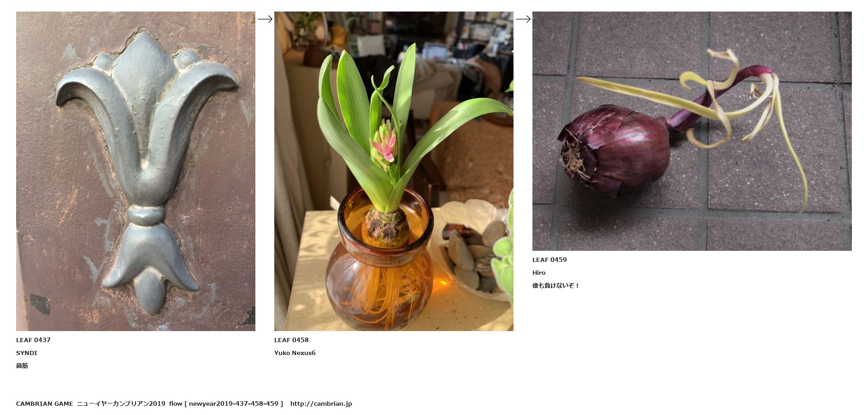Select the LEAF 0458 label
868x415 pixels.
291,340
